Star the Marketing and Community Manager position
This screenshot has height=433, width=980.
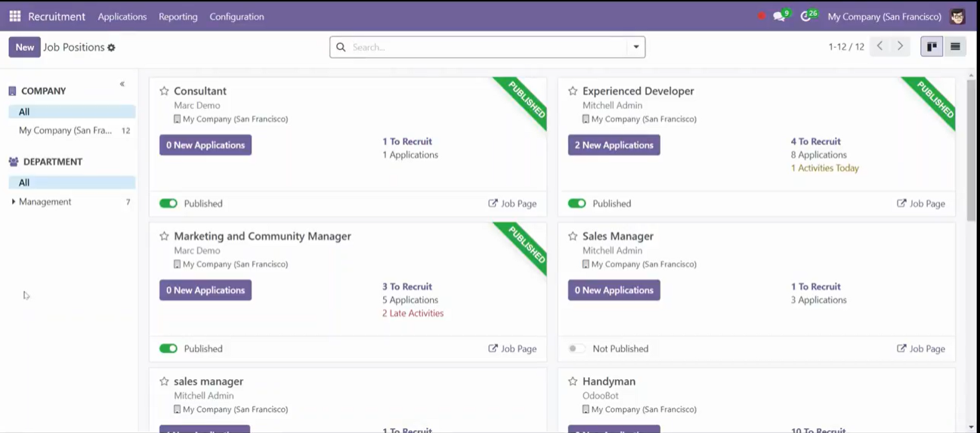[164, 236]
